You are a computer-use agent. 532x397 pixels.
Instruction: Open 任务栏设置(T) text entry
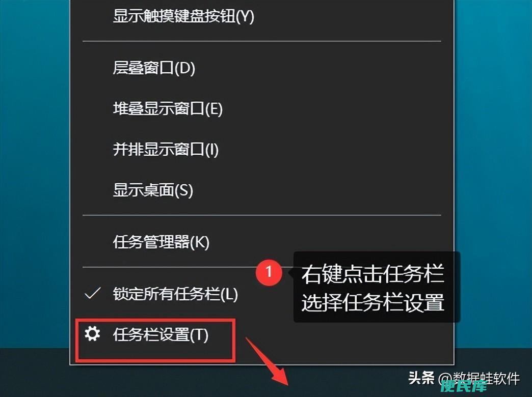161,334
